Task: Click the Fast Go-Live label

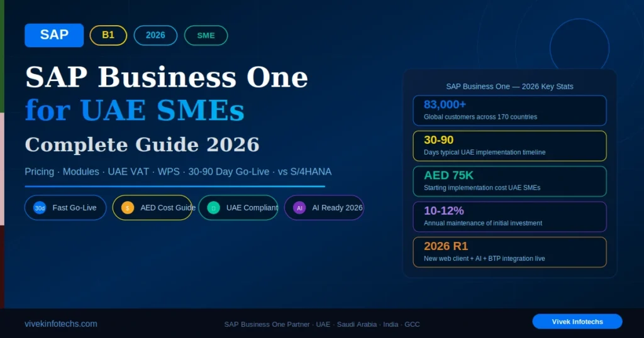Action: tap(74, 208)
